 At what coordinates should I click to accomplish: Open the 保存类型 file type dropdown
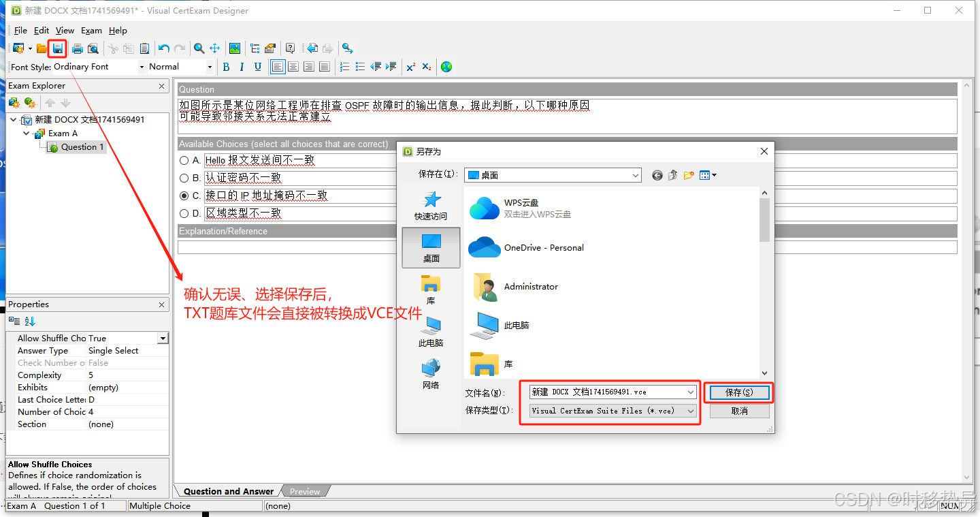pyautogui.click(x=691, y=411)
